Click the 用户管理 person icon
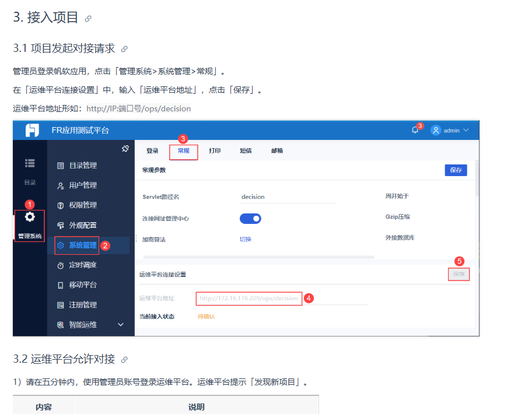This screenshot has height=414, width=532. click(61, 185)
